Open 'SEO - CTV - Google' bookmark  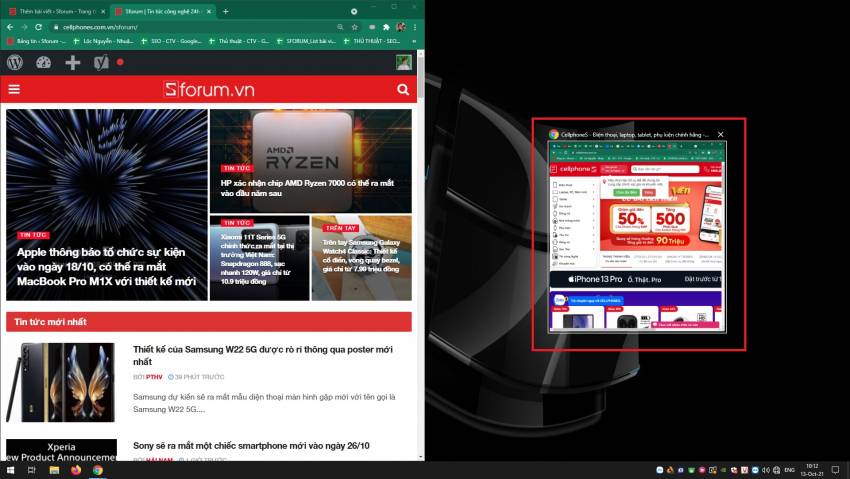[x=171, y=41]
